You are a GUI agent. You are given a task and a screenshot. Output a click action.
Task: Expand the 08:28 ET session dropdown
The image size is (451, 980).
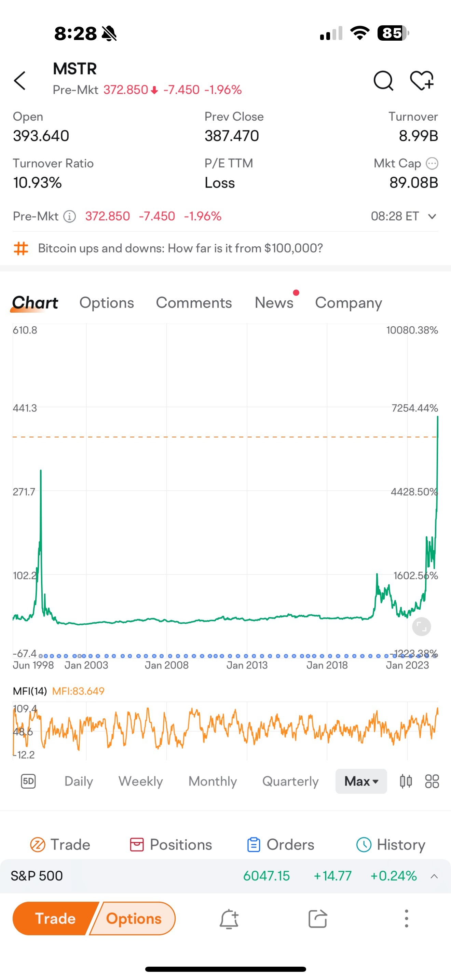[x=404, y=216]
